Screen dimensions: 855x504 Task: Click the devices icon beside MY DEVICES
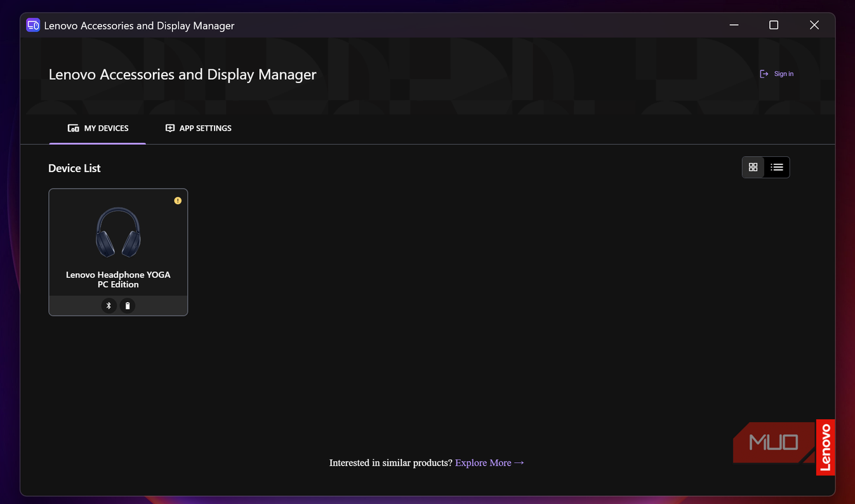click(74, 128)
